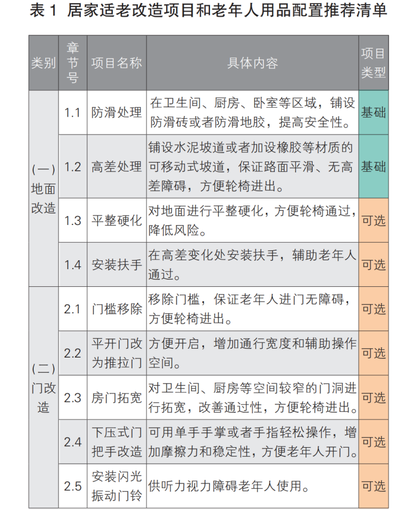Click the 安装闪光振动门铃 project name cell

click(117, 486)
